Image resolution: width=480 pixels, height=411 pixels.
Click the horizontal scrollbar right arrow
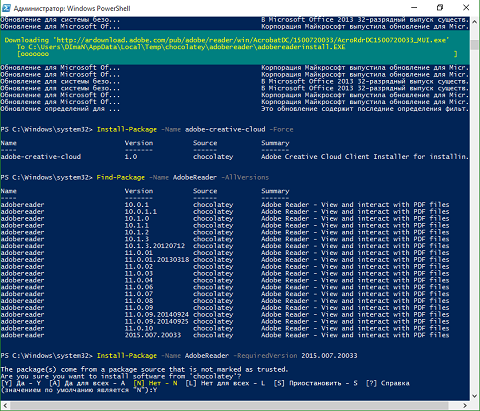coord(465,405)
